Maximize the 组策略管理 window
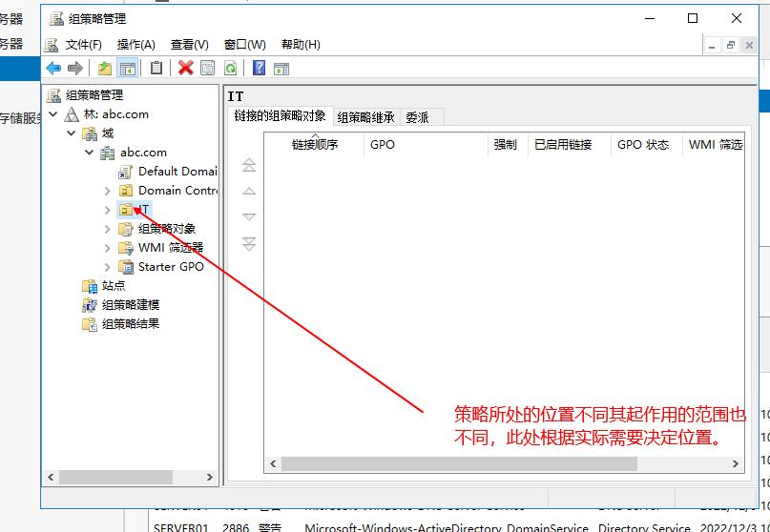This screenshot has height=532, width=770. coord(693,18)
